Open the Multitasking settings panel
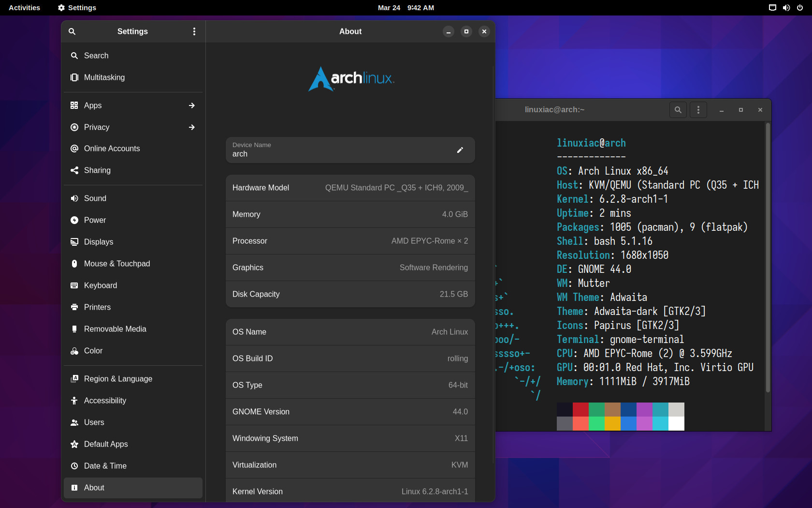Screen dimensions: 812x508 tap(133, 77)
